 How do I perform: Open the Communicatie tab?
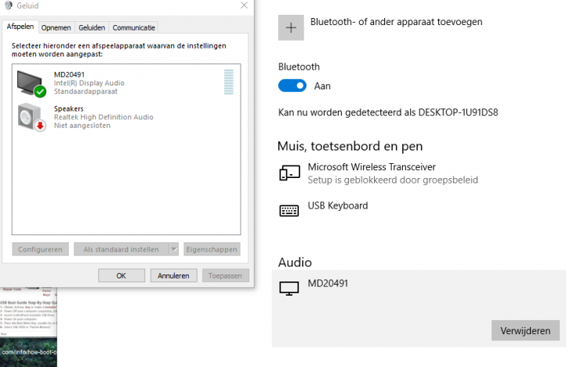pos(133,27)
